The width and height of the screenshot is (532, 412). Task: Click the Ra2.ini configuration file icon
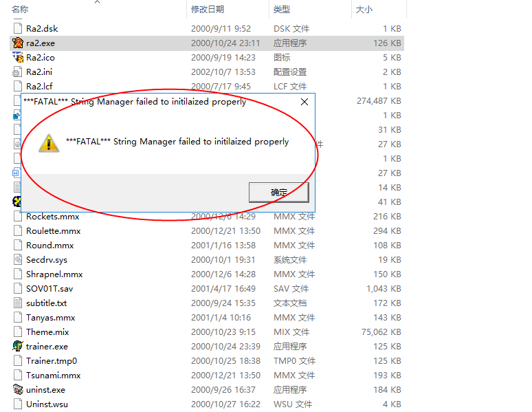pyautogui.click(x=18, y=72)
